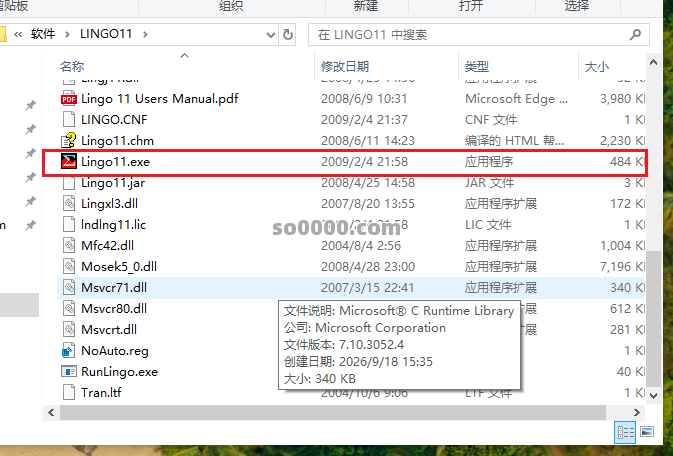Sort files by 类型 column header

pos(477,67)
